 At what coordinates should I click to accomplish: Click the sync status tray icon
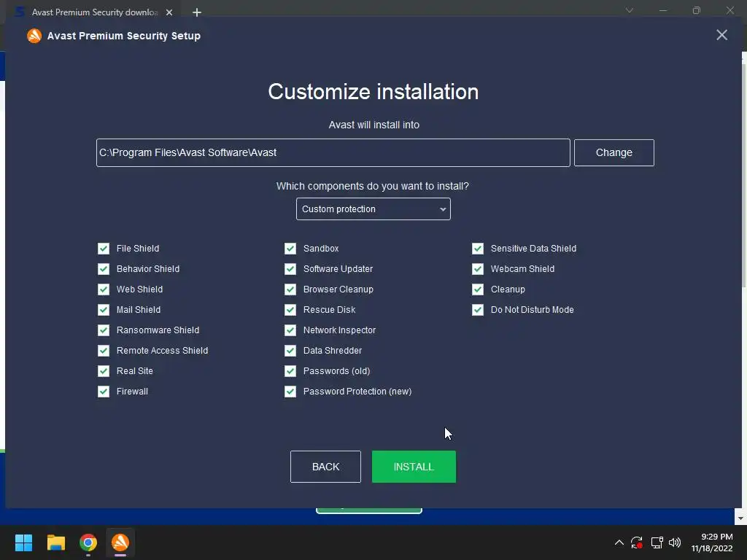637,542
